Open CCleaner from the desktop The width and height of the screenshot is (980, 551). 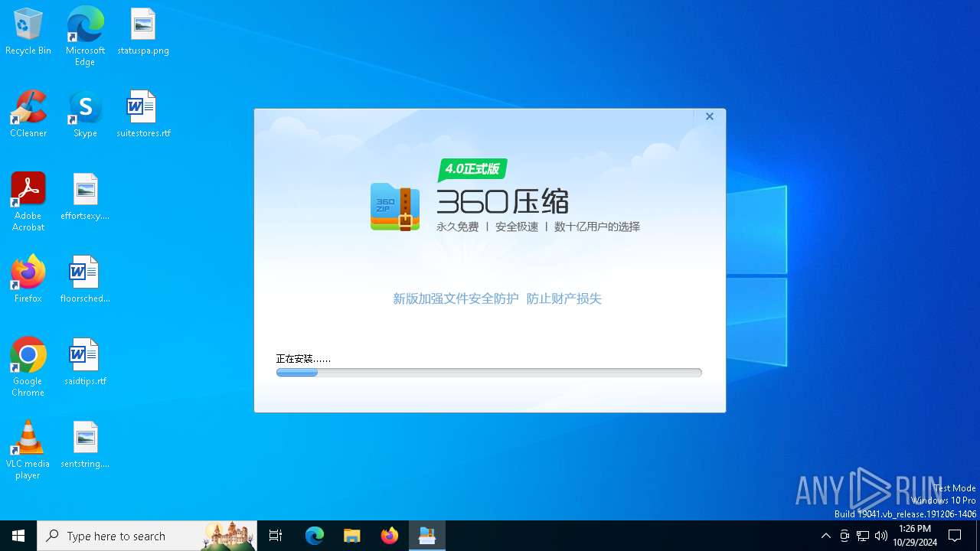(28, 114)
